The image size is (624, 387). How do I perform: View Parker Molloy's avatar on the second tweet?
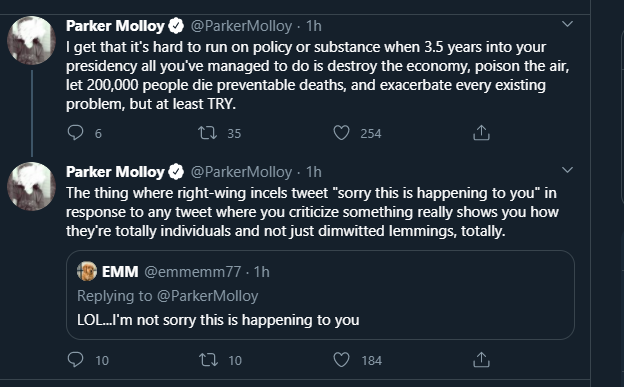click(x=31, y=186)
